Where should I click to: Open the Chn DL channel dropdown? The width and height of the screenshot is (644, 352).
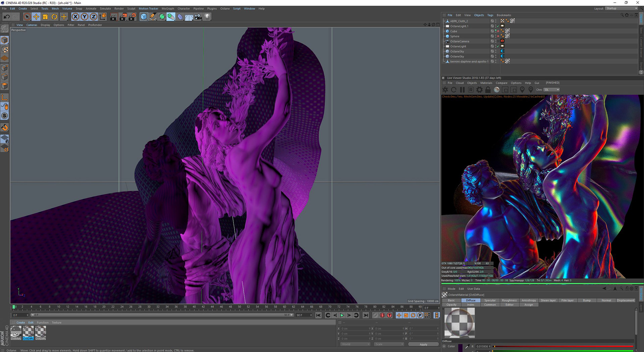pyautogui.click(x=552, y=90)
